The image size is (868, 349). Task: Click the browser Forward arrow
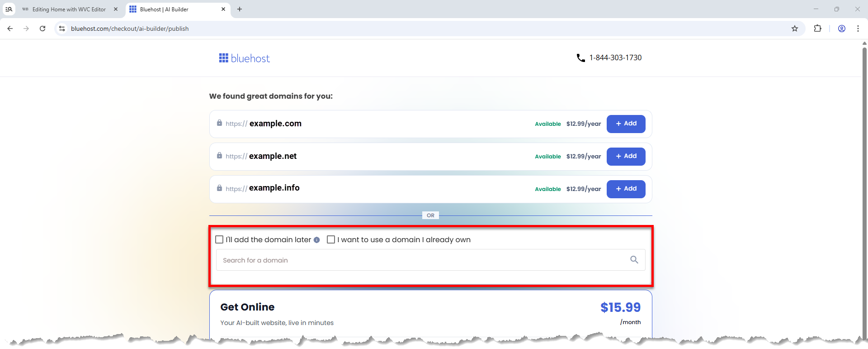pos(26,29)
